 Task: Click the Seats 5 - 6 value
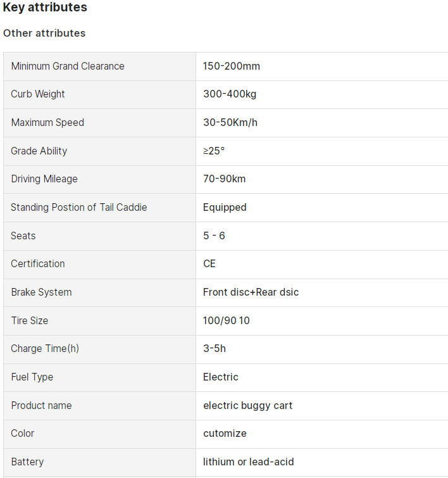(214, 236)
